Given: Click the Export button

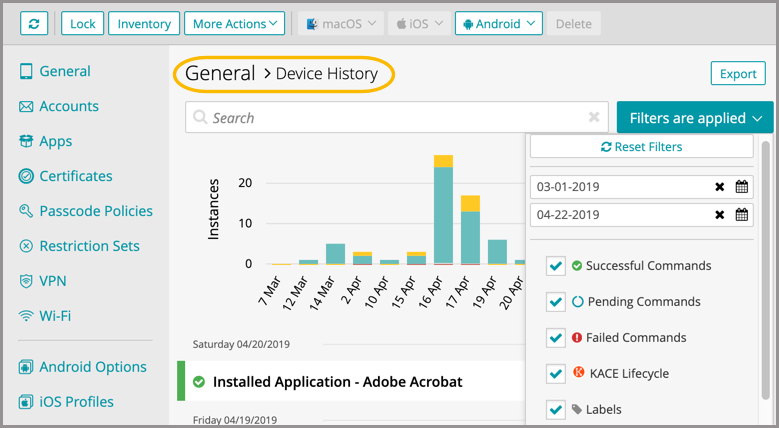Looking at the screenshot, I should [737, 74].
